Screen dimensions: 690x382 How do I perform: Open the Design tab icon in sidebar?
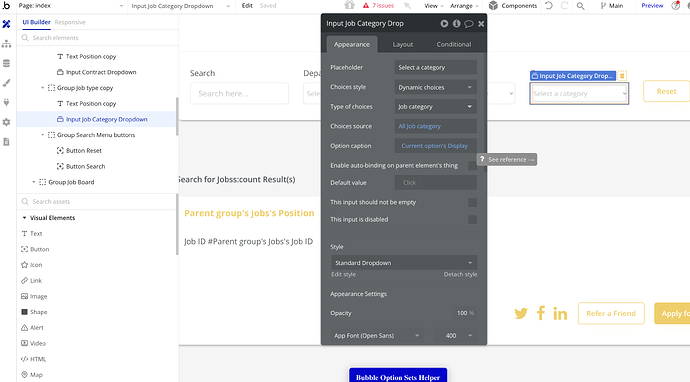6,24
